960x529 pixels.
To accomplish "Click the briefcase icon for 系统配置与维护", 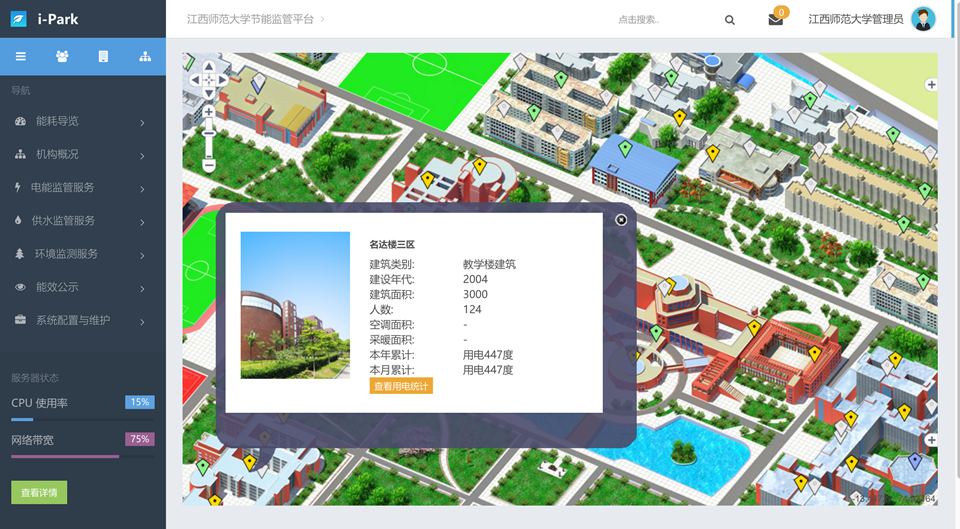I will (20, 321).
